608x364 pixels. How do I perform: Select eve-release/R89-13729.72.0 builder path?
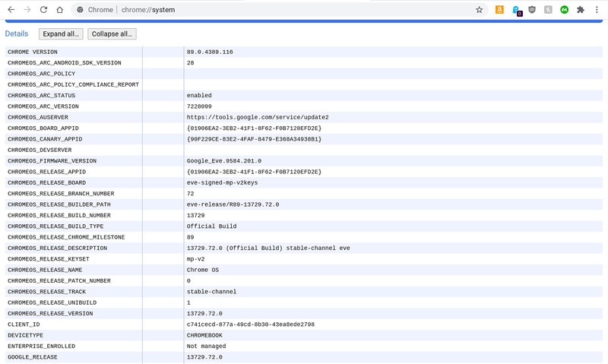point(233,204)
